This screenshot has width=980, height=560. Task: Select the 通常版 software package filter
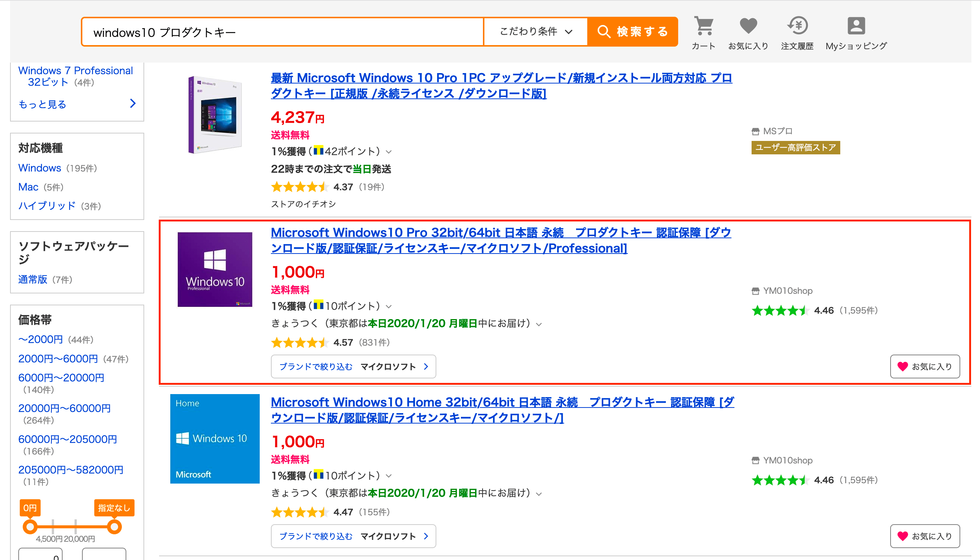tap(33, 279)
